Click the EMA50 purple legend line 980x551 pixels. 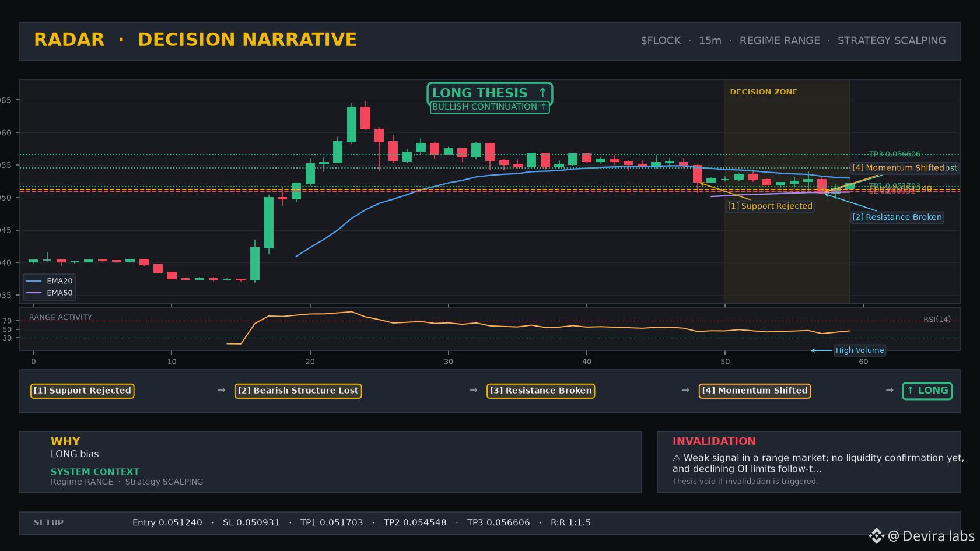click(x=33, y=293)
